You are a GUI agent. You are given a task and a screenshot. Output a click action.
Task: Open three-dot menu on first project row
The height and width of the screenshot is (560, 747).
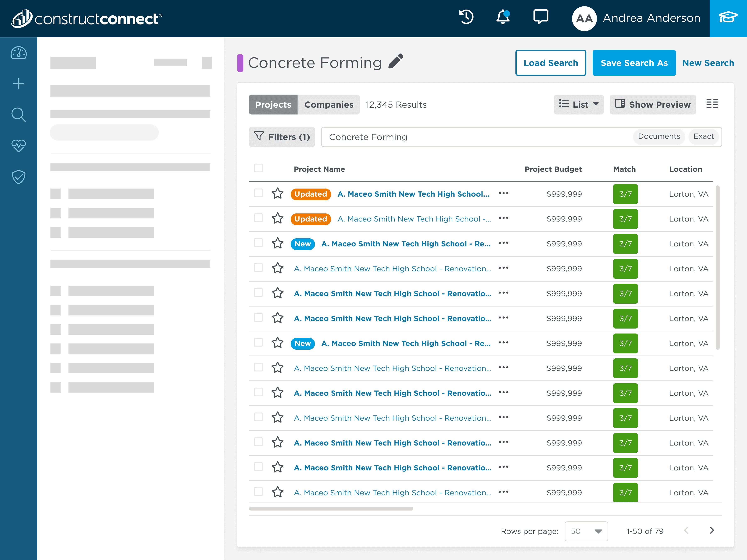[x=504, y=194]
